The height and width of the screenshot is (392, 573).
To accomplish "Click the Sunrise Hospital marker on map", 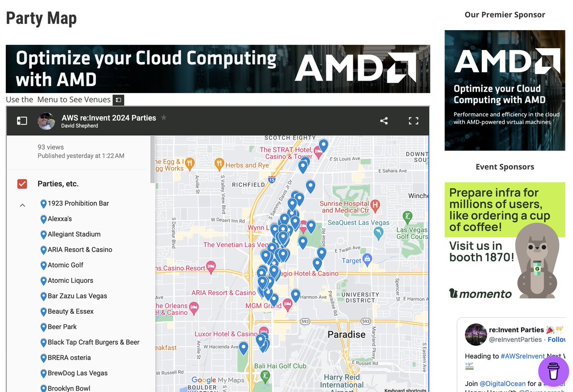I will pyautogui.click(x=375, y=207).
